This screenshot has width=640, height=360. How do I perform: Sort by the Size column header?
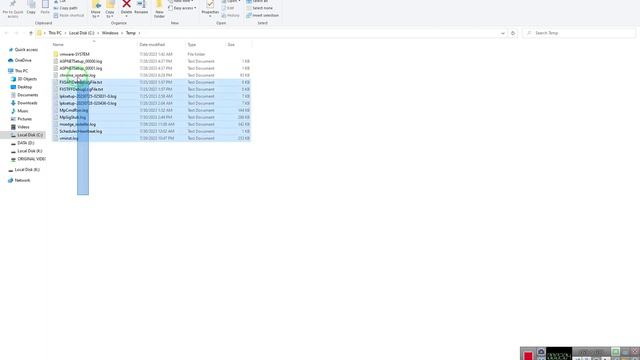(231, 44)
